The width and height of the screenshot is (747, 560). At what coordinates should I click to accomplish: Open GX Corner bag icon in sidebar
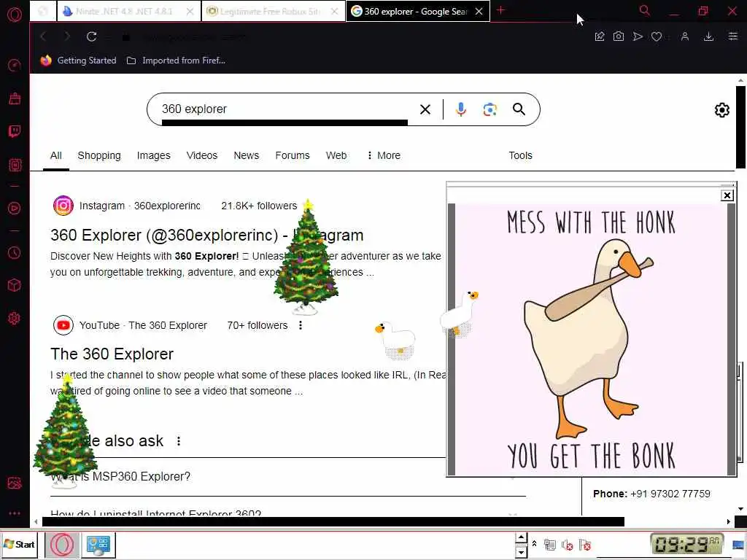tap(15, 98)
